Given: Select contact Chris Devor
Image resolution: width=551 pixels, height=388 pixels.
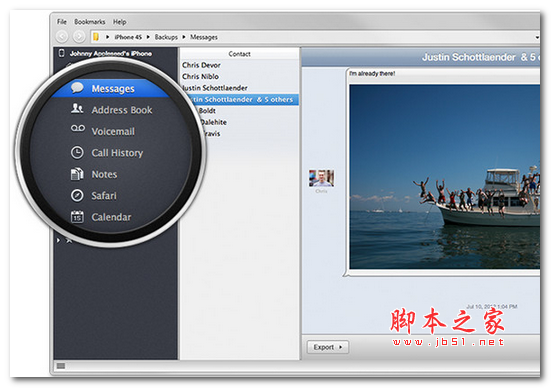Looking at the screenshot, I should click(201, 65).
